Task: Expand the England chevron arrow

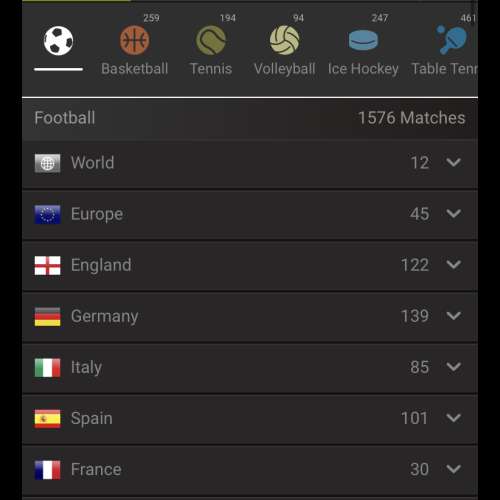Action: [x=454, y=265]
